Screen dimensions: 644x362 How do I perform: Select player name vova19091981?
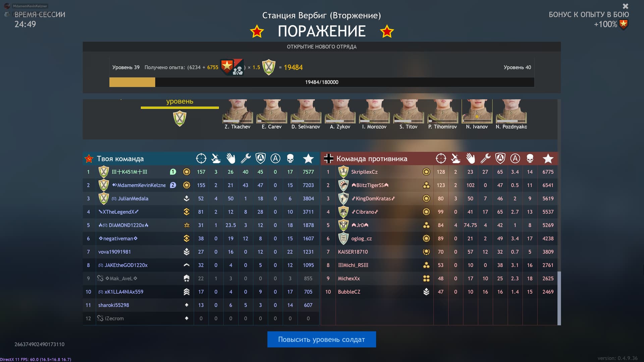(115, 252)
